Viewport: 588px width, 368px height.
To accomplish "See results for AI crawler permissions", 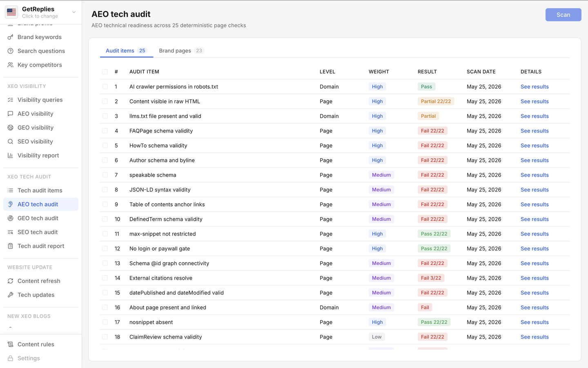I will pos(535,87).
